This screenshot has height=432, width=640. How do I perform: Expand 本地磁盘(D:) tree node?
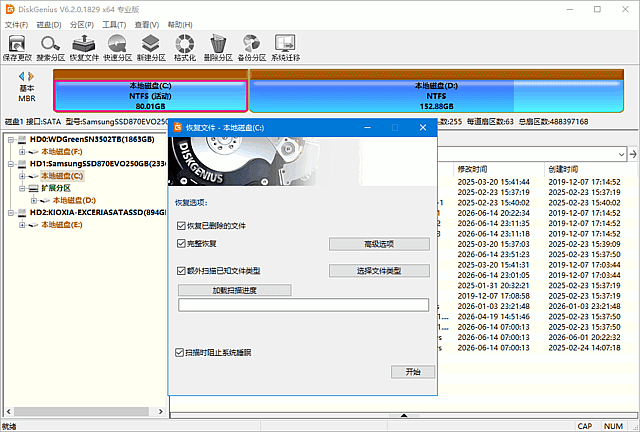click(34, 200)
